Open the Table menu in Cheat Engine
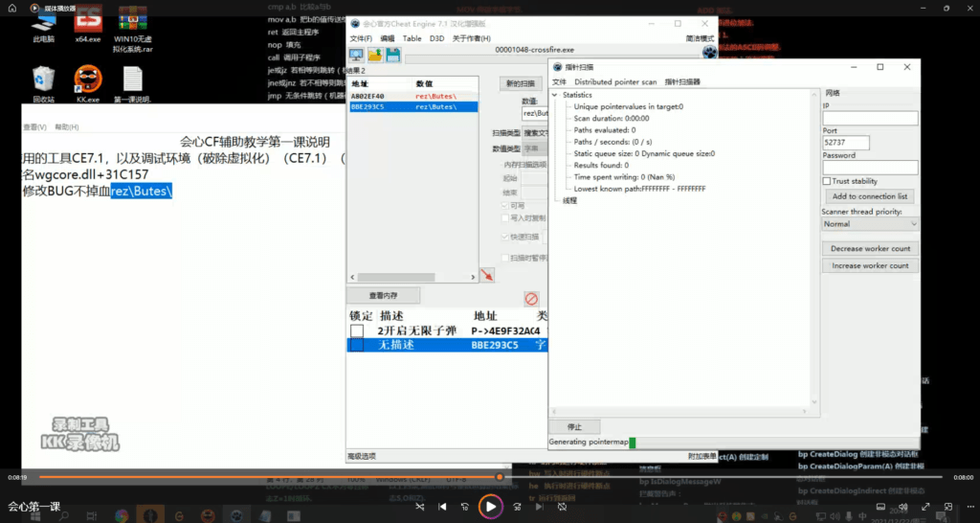The height and width of the screenshot is (523, 980). click(412, 38)
